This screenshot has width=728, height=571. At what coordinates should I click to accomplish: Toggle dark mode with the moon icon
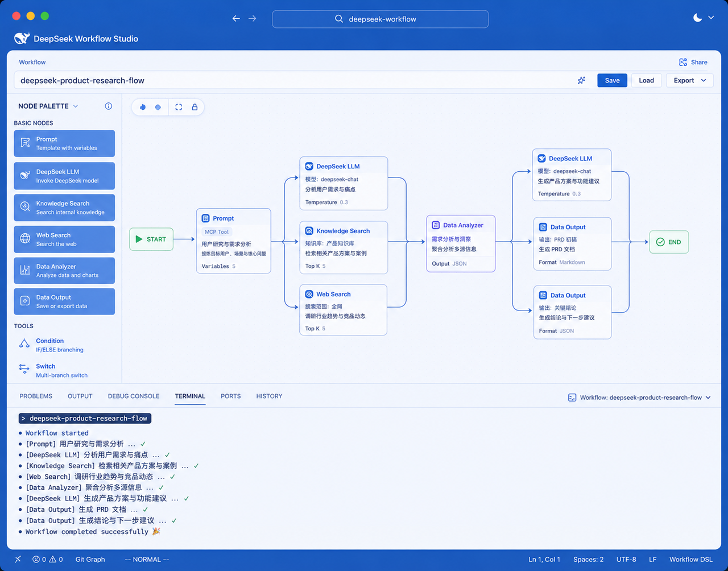pos(697,18)
